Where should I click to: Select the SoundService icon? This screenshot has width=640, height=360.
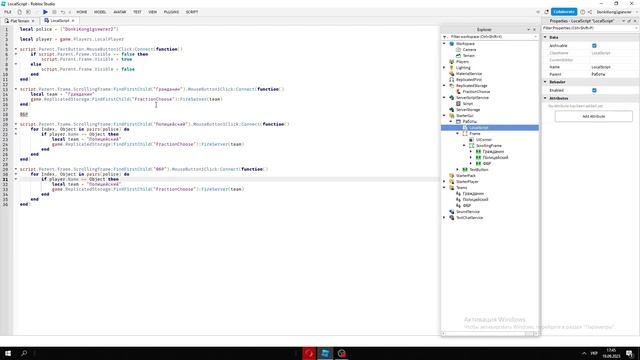451,212
